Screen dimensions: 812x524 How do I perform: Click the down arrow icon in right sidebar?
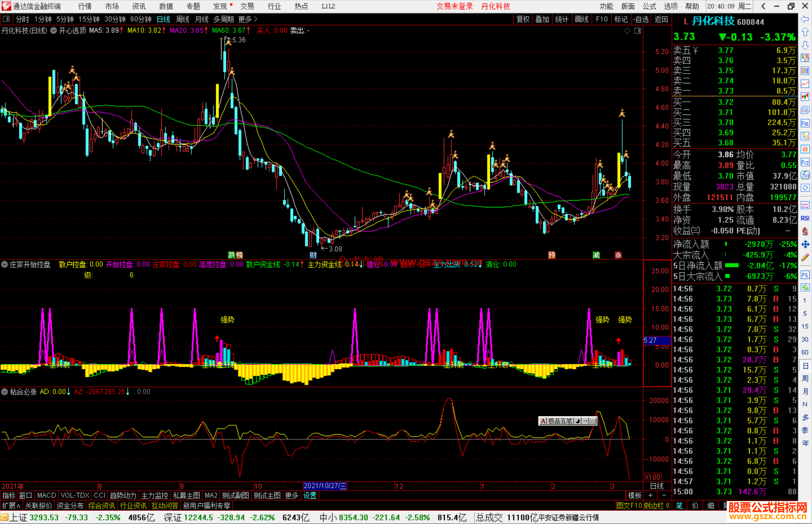[x=805, y=45]
